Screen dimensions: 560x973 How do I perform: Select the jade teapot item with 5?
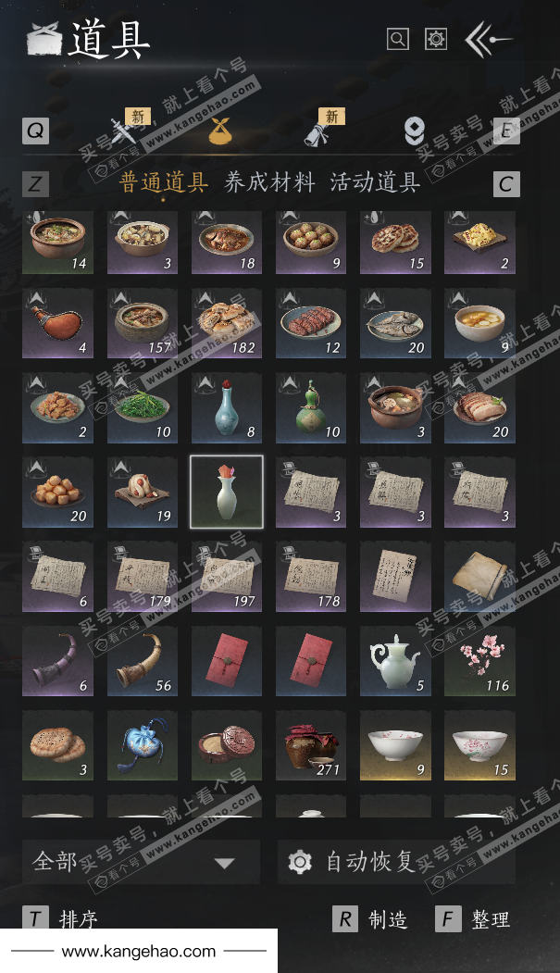pos(395,661)
